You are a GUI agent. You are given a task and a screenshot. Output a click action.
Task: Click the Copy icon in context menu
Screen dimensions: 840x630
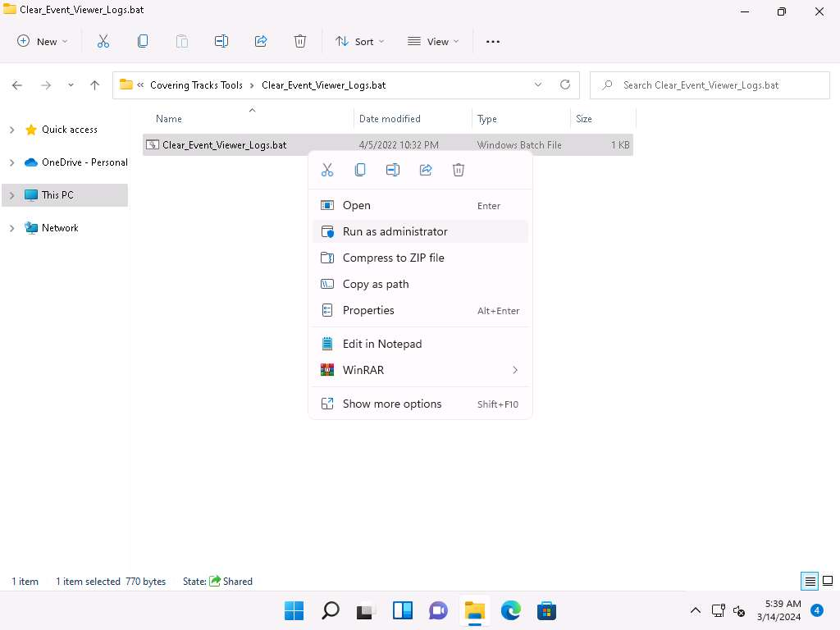coord(360,170)
